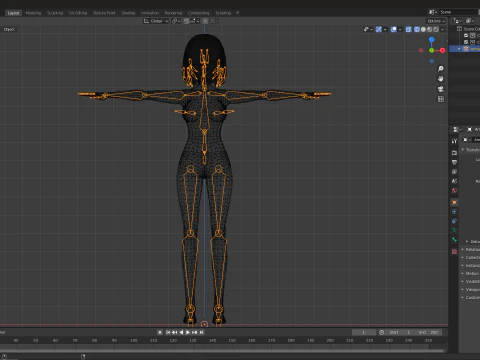Click the red X axis gizmo ball
The width and height of the screenshot is (480, 360).
(x=442, y=50)
